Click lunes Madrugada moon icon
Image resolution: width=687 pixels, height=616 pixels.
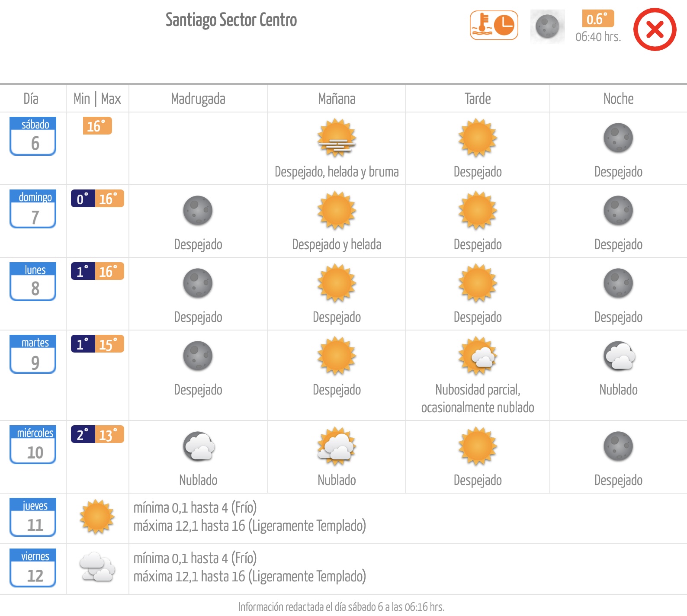tap(198, 283)
